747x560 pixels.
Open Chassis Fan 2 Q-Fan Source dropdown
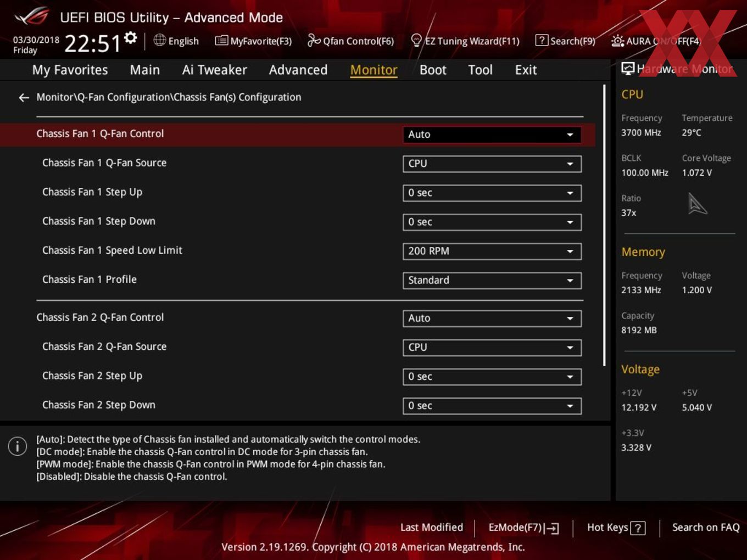[492, 347]
